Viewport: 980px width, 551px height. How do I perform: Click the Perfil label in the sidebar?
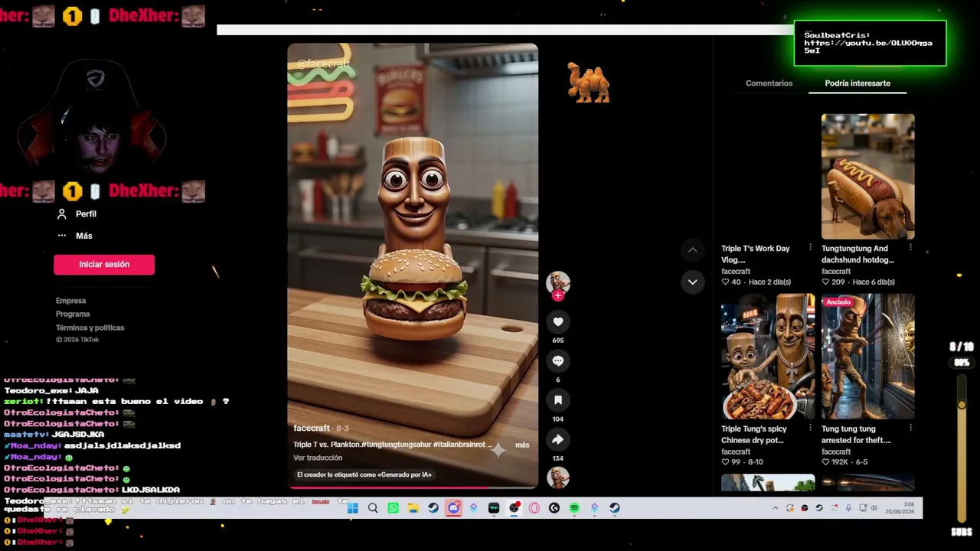tap(86, 214)
